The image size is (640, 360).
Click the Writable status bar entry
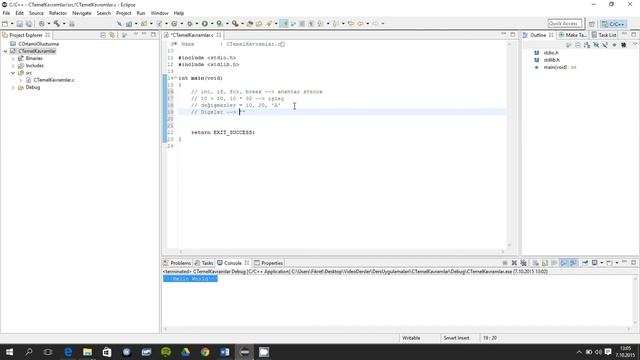tap(411, 338)
